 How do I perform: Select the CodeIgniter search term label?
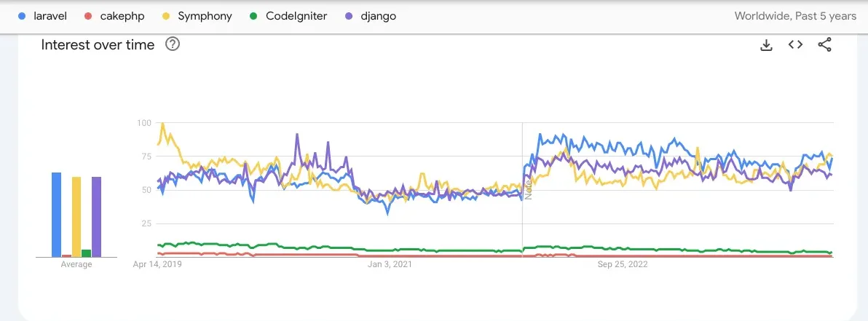tap(296, 16)
